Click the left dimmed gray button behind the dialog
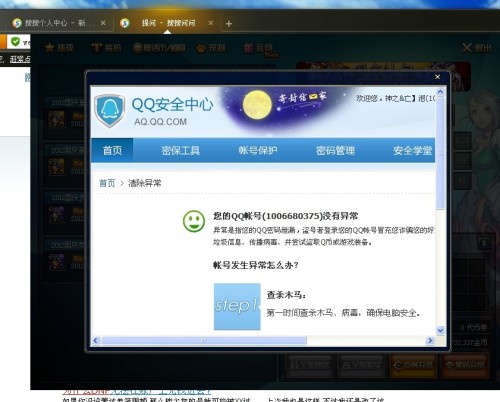The image size is (500, 402). 309,365
